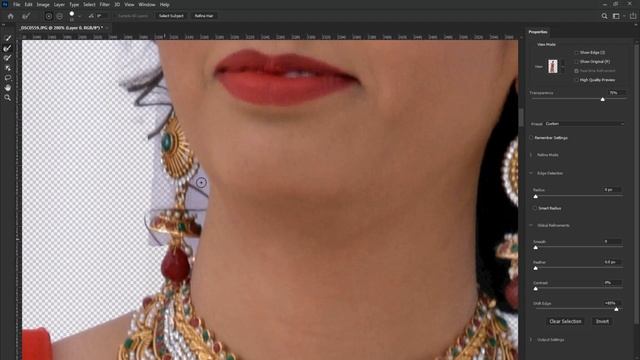Toggle High Quality Preview checkbox
The width and height of the screenshot is (640, 360).
pyautogui.click(x=576, y=80)
